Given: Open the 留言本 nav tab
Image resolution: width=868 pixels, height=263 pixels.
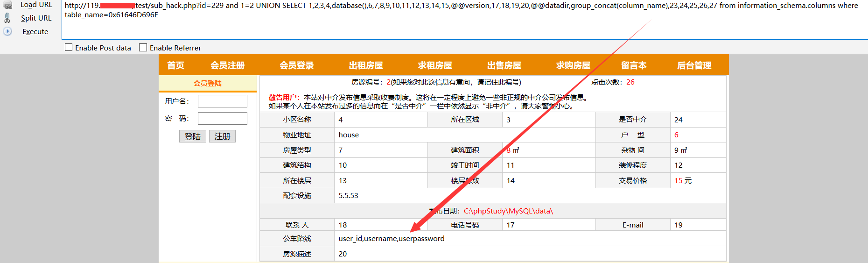Looking at the screenshot, I should (634, 65).
